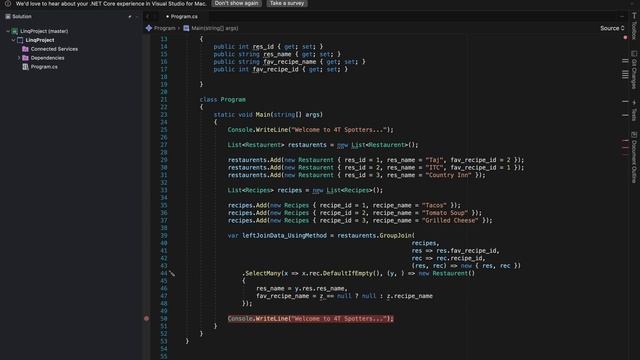Open the Solution pad options arrow
Screen dimensions: 640x360
point(130,17)
